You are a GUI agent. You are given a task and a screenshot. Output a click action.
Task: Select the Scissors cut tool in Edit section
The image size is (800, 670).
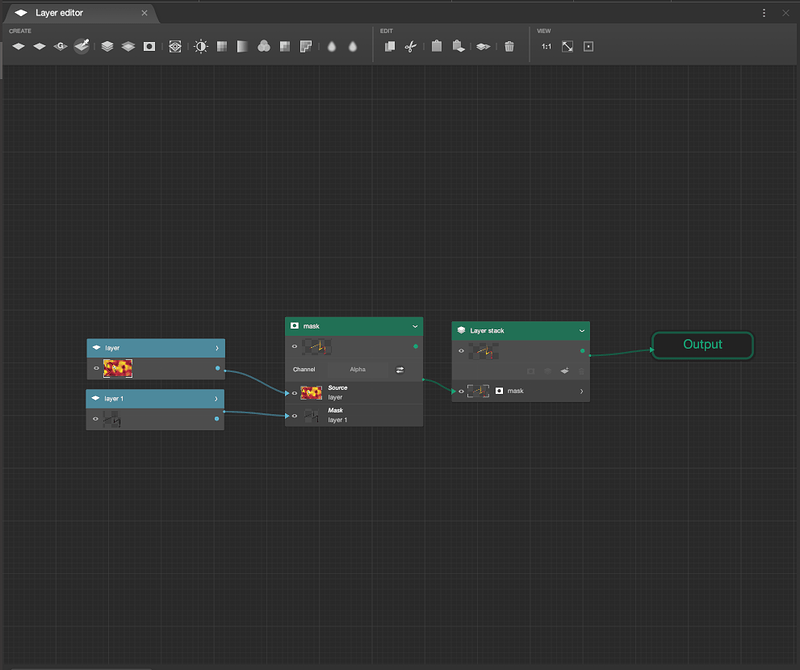click(410, 45)
